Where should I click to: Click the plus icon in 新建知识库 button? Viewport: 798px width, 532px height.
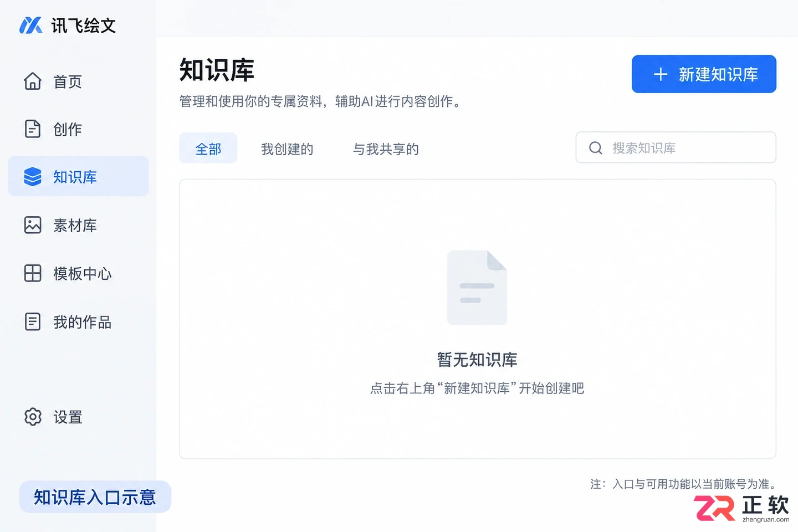click(x=661, y=74)
